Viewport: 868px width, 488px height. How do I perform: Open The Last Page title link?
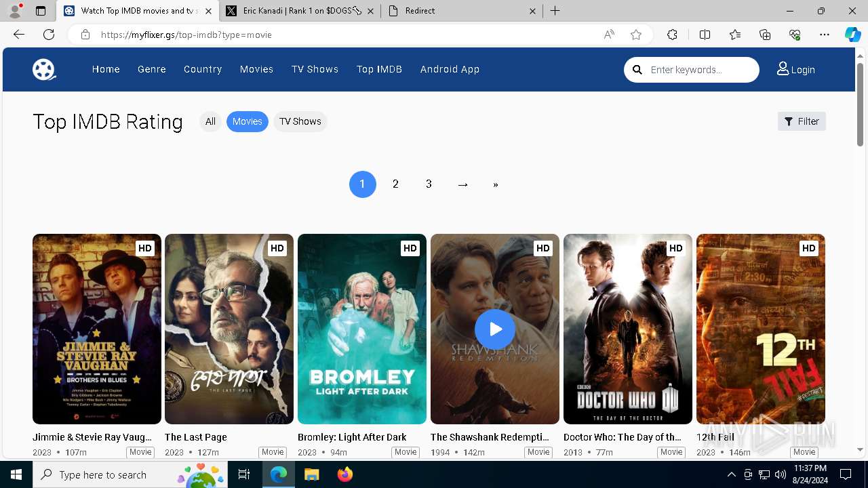point(196,437)
